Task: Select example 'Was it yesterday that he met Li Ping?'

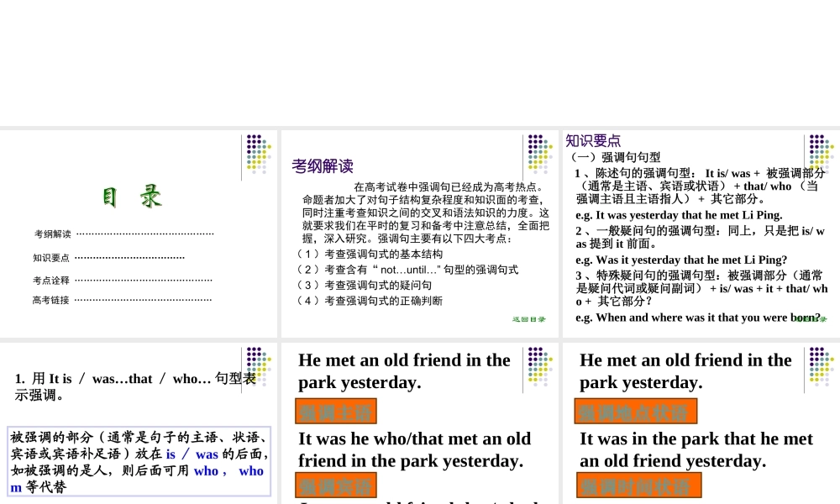Action: [x=681, y=260]
